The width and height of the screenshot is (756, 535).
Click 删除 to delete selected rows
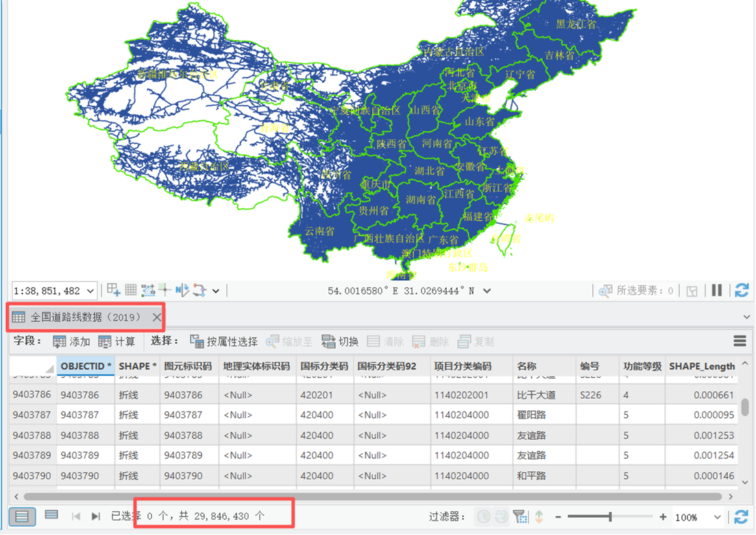click(430, 342)
